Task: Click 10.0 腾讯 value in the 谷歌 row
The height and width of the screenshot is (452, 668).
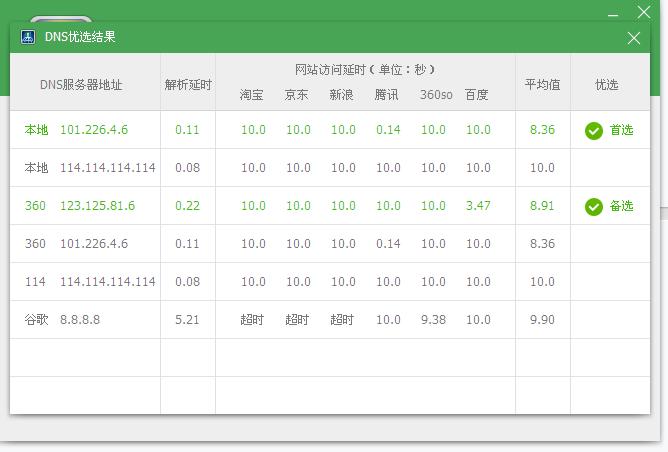Action: point(388,319)
